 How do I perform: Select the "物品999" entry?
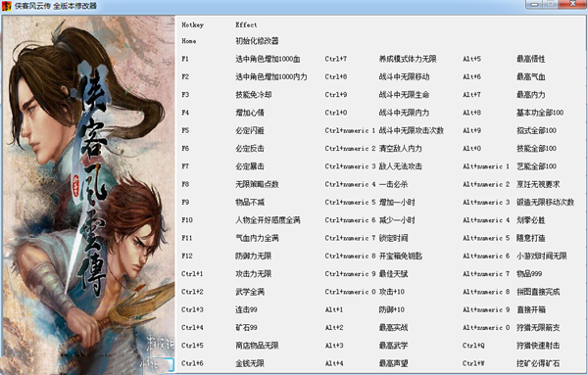click(x=529, y=274)
